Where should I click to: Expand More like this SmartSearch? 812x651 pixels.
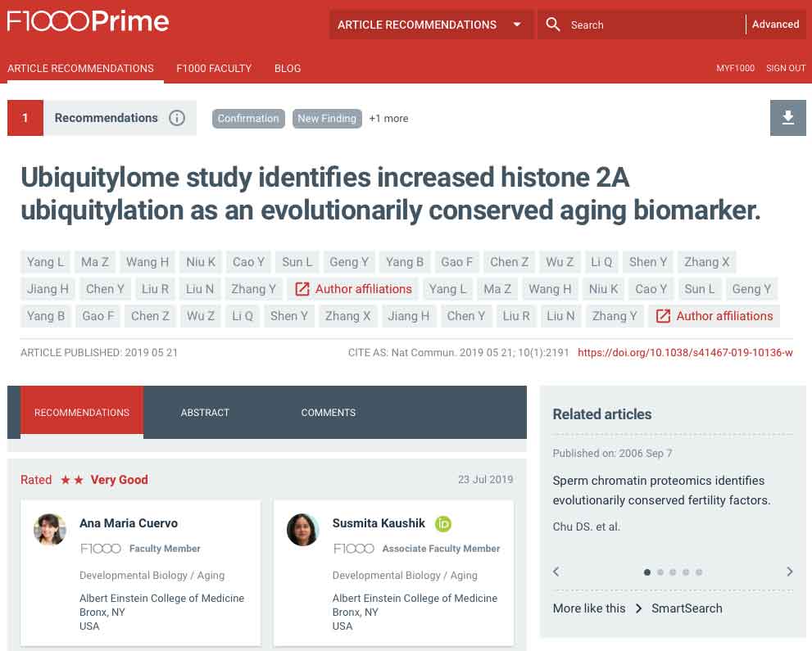point(637,608)
